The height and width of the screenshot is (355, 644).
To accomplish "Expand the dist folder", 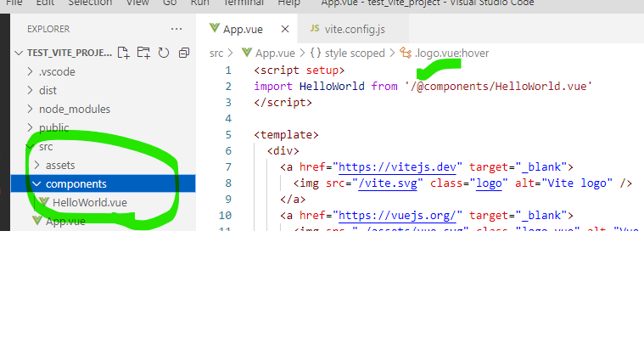I will (x=30, y=90).
